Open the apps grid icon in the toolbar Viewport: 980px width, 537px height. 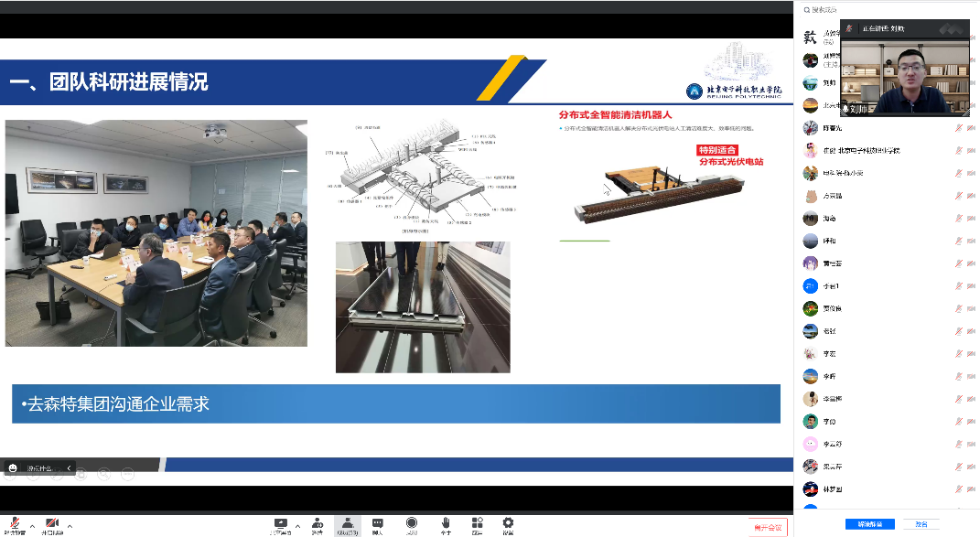coord(477,523)
